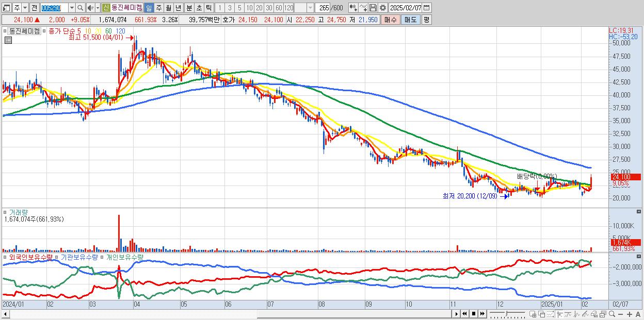
Task: Open chart candle settings icon
Action: click(x=353, y=8)
